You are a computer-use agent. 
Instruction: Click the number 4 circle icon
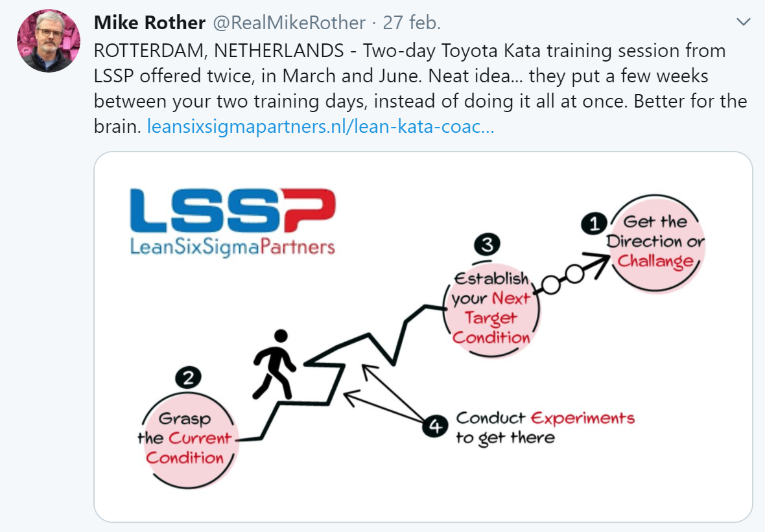tap(435, 426)
